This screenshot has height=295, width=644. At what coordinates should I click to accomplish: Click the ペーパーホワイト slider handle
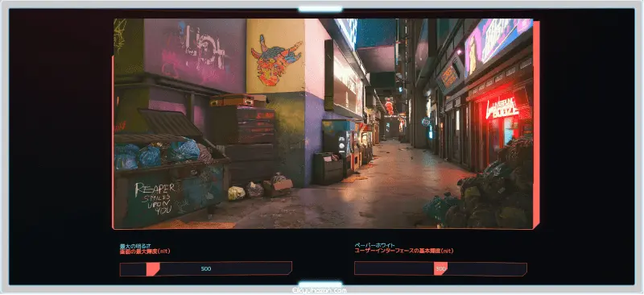440,268
